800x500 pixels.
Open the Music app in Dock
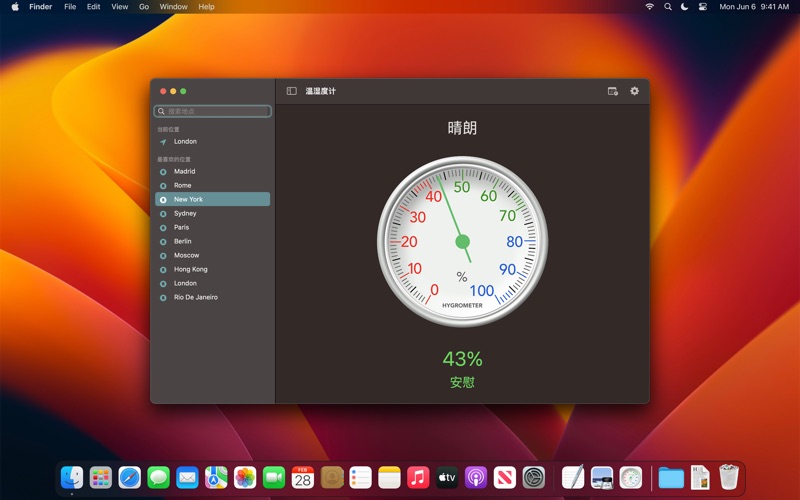(x=418, y=478)
